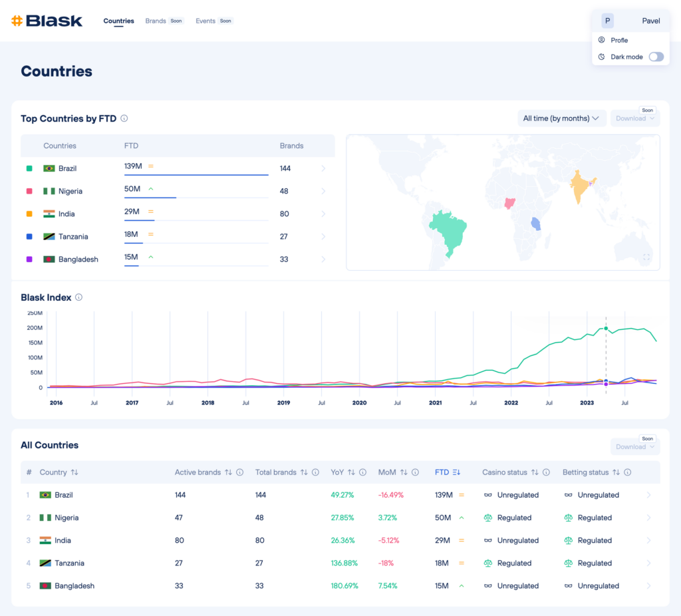Expand the map to fullscreen

(646, 257)
